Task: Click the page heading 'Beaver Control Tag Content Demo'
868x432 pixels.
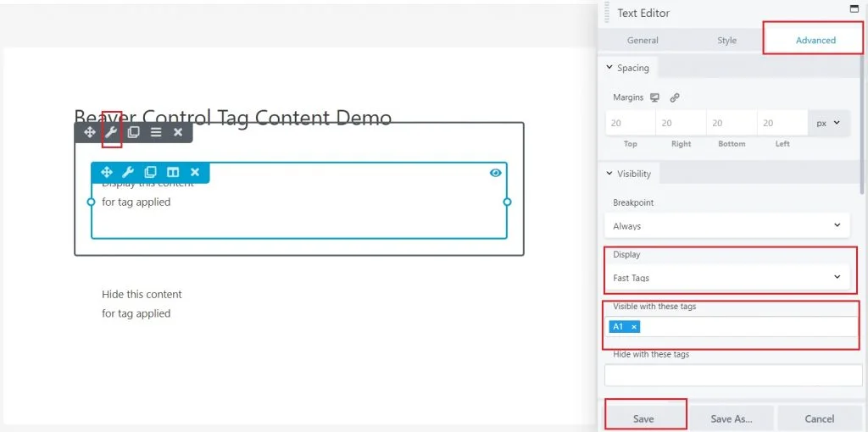Action: pos(233,117)
